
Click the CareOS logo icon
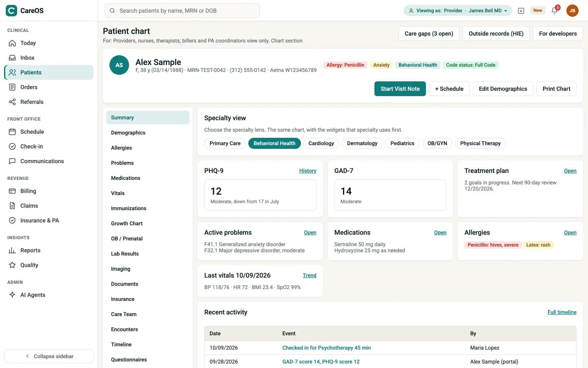coord(11,11)
